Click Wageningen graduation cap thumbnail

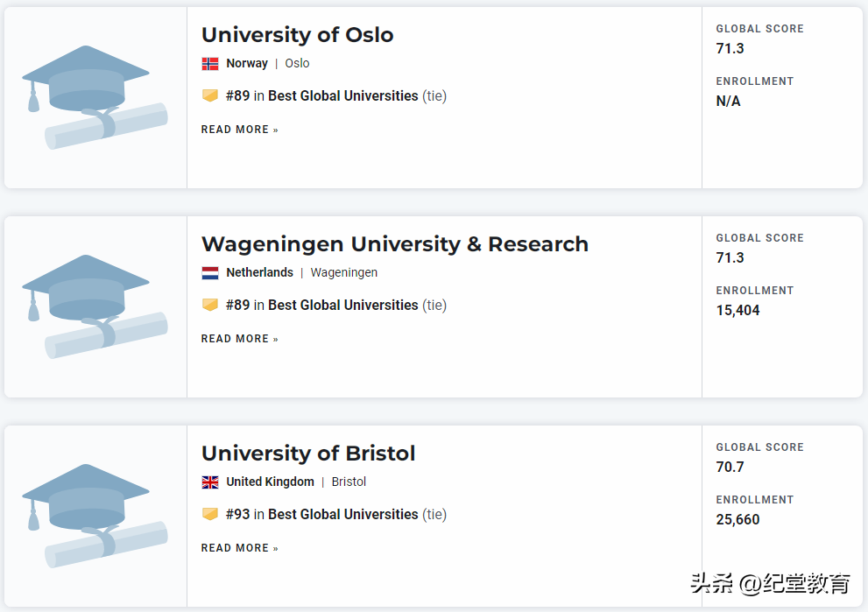[x=95, y=306]
